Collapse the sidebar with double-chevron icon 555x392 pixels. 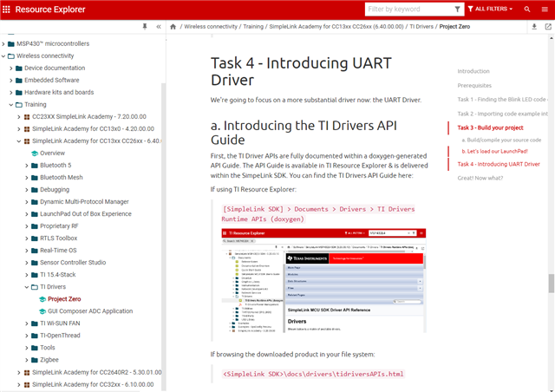(x=159, y=27)
